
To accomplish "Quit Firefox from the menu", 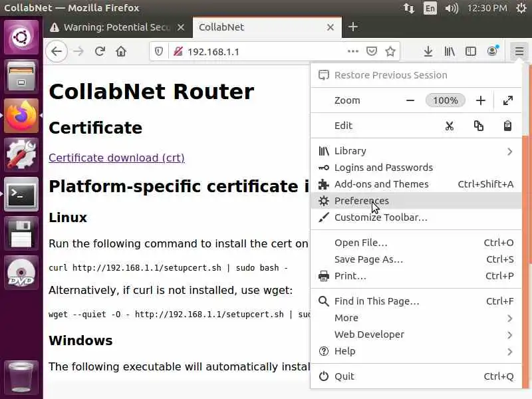I will [416, 376].
